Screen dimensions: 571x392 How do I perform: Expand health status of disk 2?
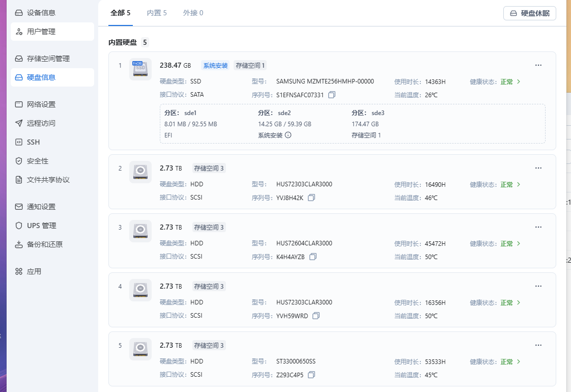[x=509, y=184]
